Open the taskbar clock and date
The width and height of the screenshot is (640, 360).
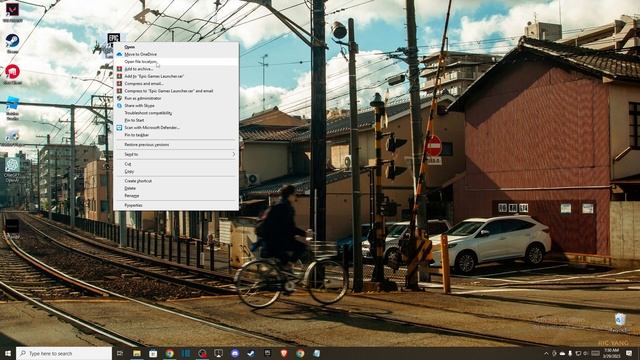point(611,353)
